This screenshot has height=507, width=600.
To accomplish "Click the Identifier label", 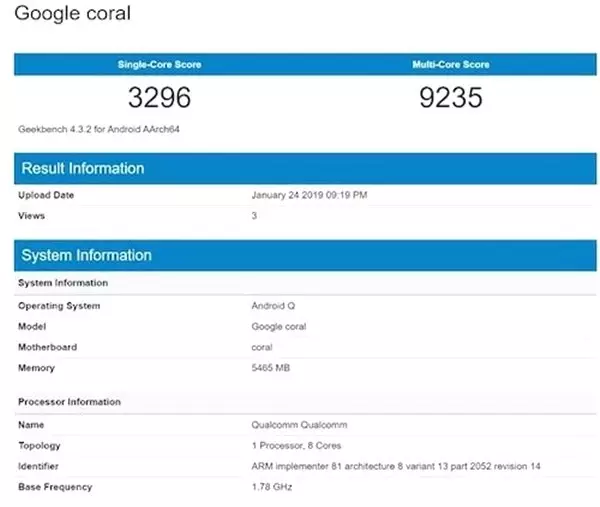I will coord(38,466).
